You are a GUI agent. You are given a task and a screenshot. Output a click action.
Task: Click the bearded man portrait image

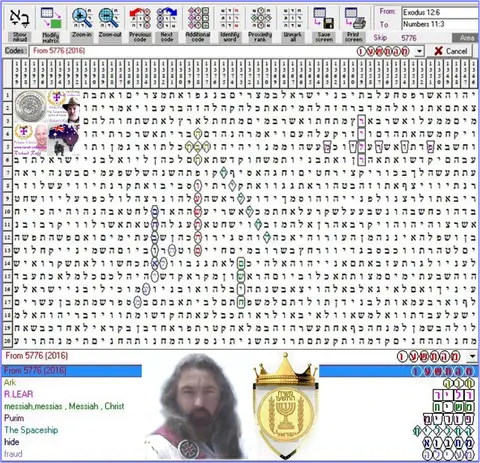pyautogui.click(x=196, y=407)
